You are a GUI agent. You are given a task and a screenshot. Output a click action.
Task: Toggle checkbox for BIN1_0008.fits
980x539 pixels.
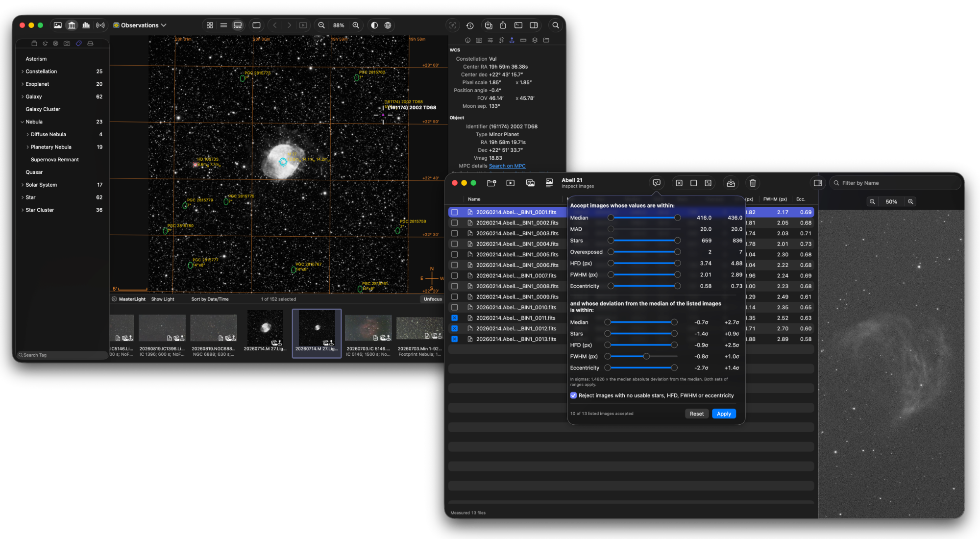455,286
